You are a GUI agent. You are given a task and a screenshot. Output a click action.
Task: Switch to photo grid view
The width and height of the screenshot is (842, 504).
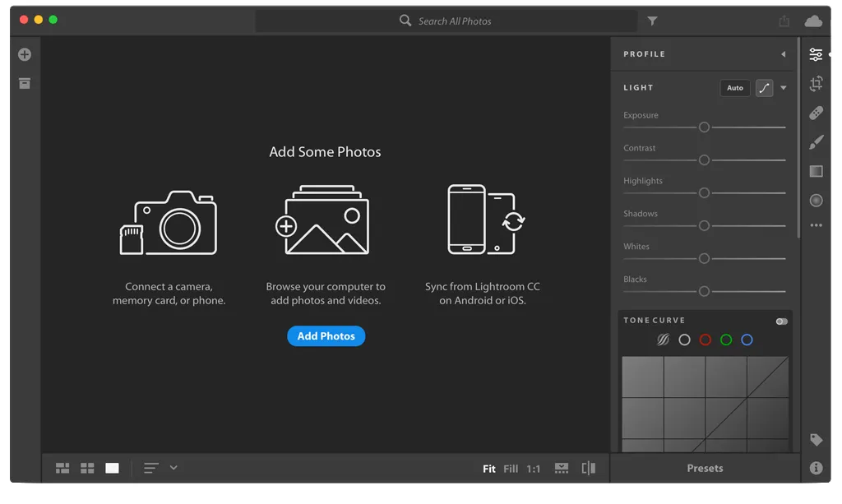(x=62, y=468)
